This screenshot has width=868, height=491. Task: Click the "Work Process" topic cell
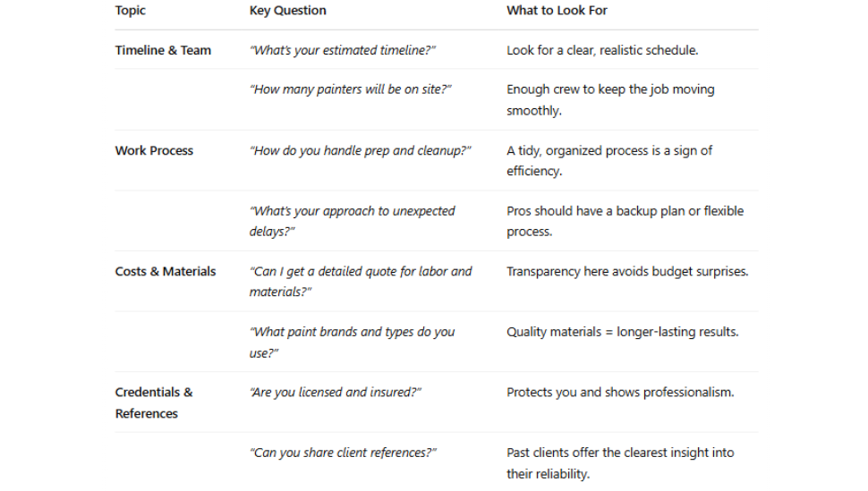[154, 150]
